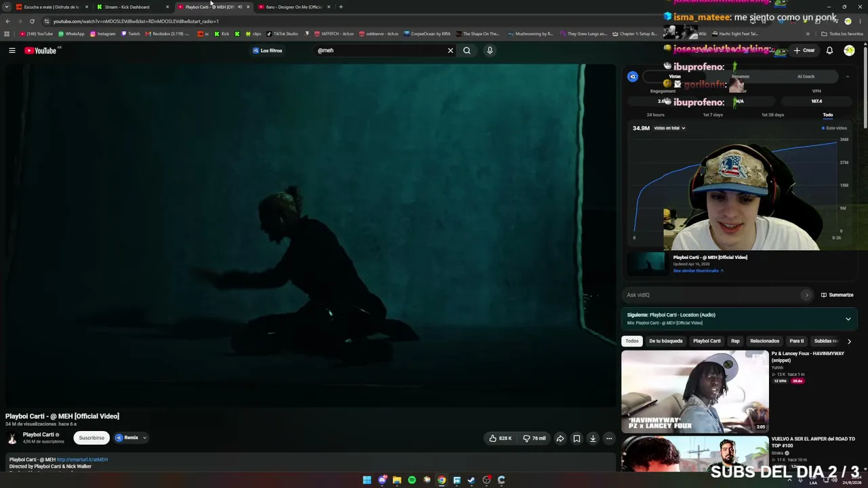
Task: Select the Todos filter chip
Action: click(632, 341)
